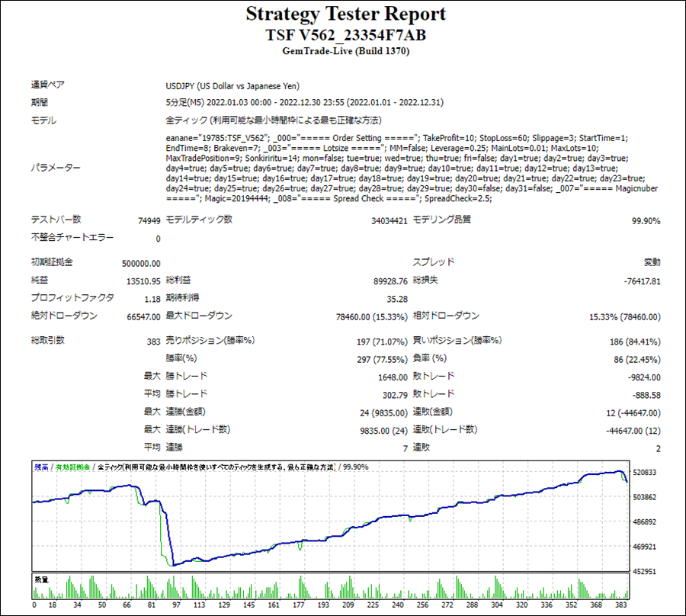This screenshot has height=616, width=686.
Task: Click the modelling quality value 99.90%
Action: (646, 220)
